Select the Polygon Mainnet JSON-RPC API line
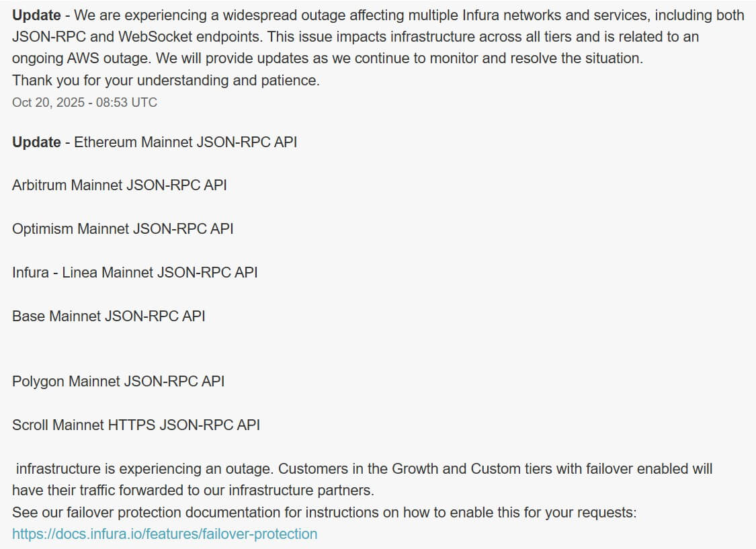Viewport: 756px width, 549px height. (118, 382)
